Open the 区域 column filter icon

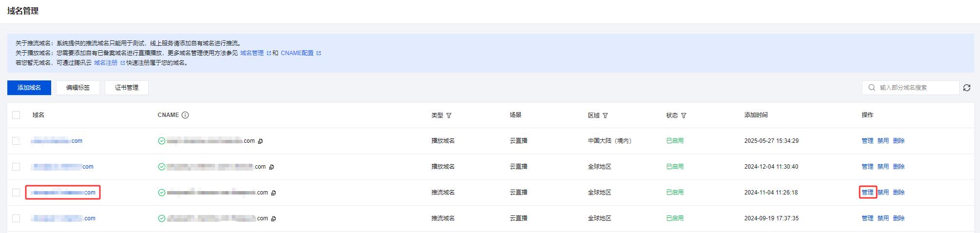605,116
